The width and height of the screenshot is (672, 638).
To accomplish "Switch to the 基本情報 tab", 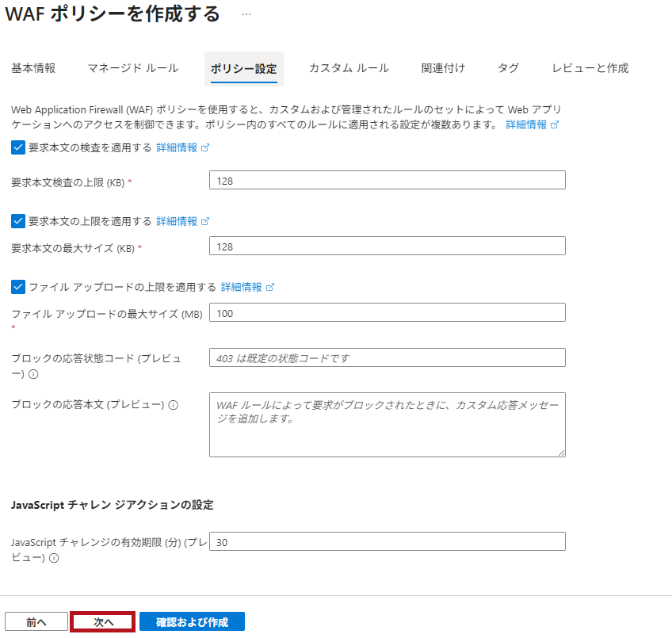I will pyautogui.click(x=33, y=68).
